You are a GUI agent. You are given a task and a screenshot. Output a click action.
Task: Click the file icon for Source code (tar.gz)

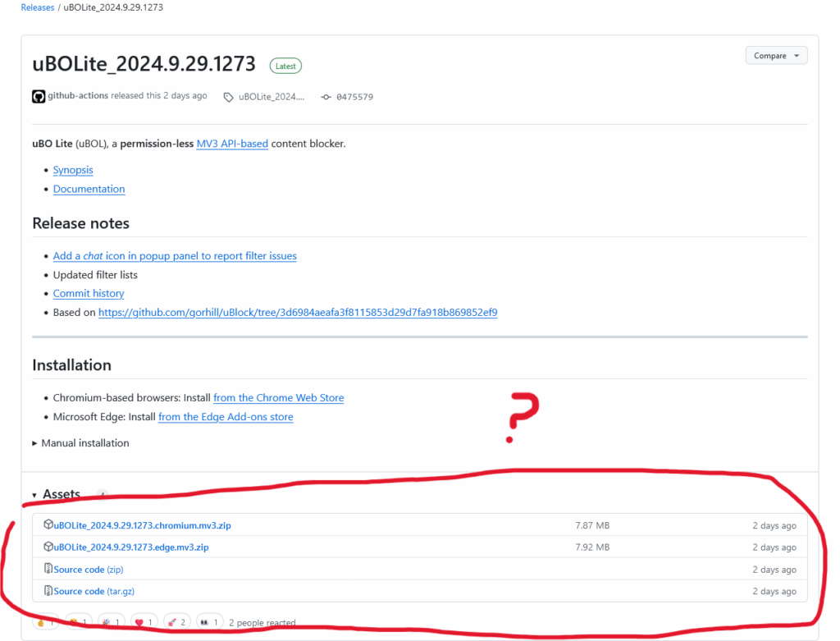click(48, 591)
